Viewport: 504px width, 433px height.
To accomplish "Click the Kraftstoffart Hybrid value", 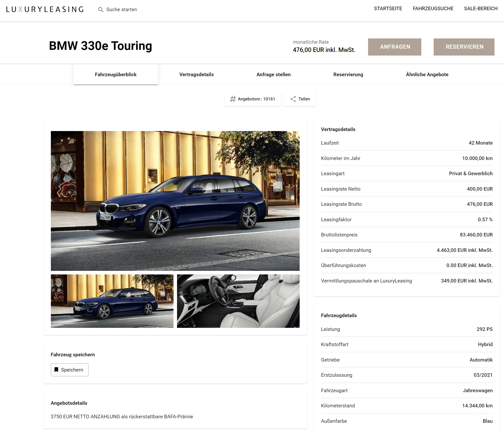I will pos(485,344).
